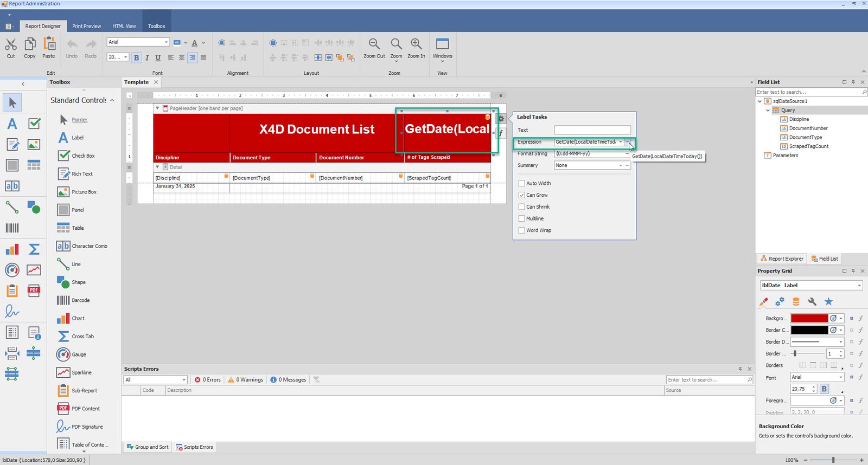Toggle Bold in the Font ribbon group
The width and height of the screenshot is (868, 465).
pos(136,57)
